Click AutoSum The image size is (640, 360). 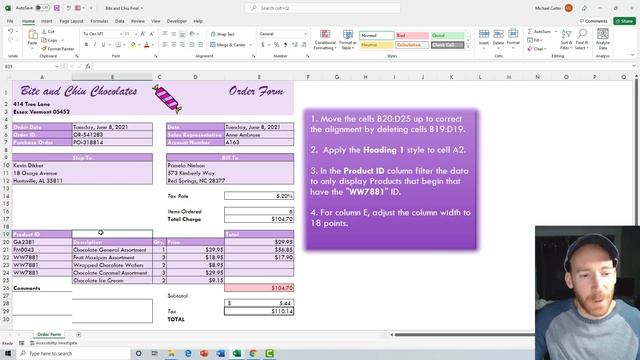point(539,31)
